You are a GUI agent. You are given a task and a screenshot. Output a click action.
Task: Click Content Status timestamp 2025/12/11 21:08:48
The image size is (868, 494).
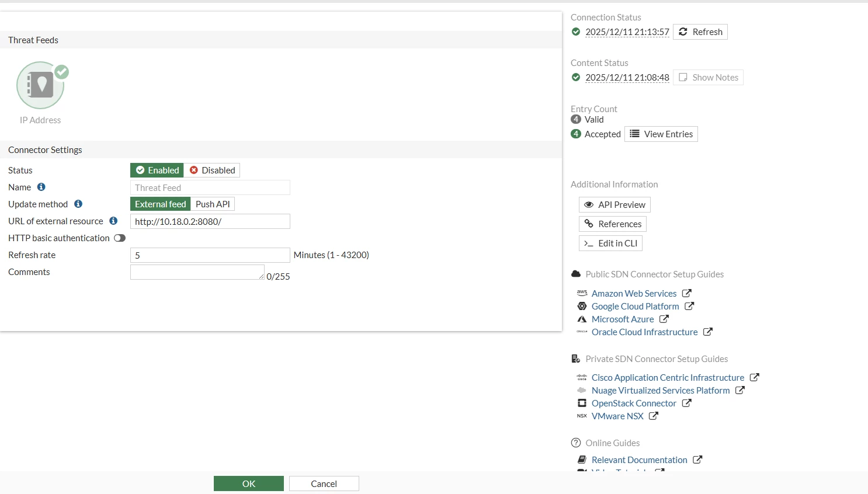coord(627,77)
